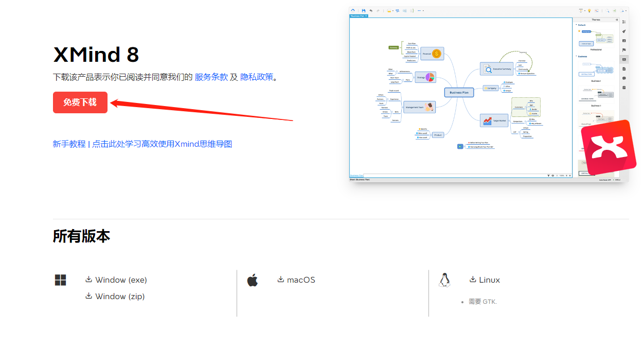The height and width of the screenshot is (346, 644).
Task: Click the 所有版本 heading
Action: pos(81,236)
